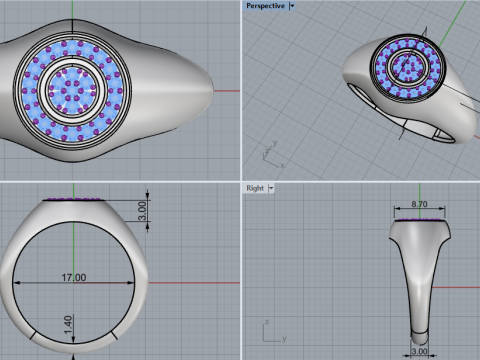This screenshot has width=480, height=360.
Task: Select the 17.00 diameter dimension text
Action: click(74, 277)
